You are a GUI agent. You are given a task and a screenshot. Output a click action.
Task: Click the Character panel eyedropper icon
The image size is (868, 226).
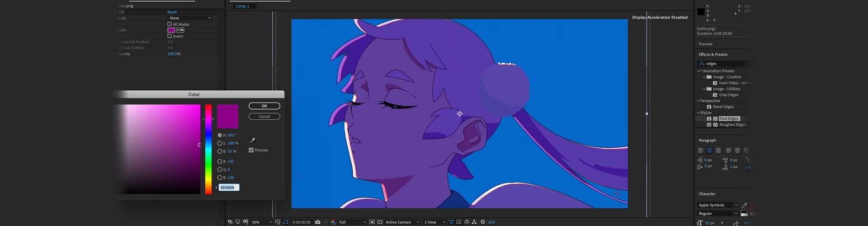click(x=744, y=205)
